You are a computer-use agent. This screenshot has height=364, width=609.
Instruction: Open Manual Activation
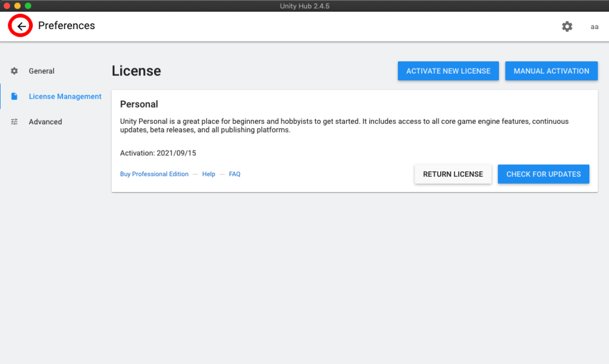(551, 71)
